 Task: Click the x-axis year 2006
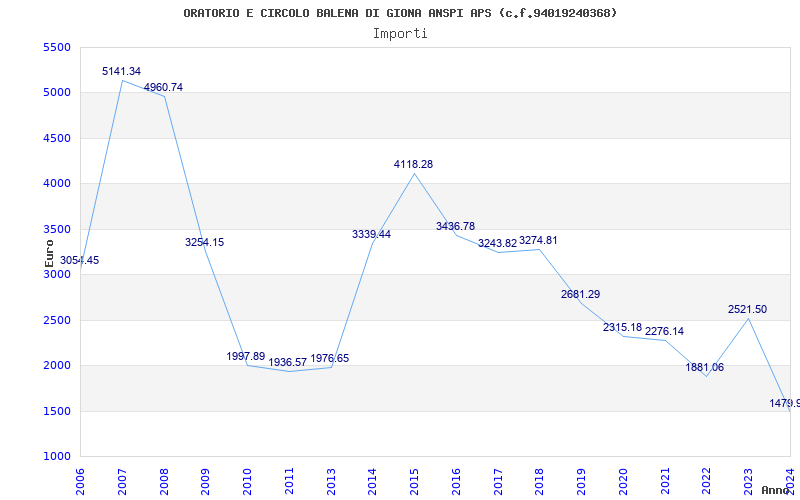(x=80, y=482)
